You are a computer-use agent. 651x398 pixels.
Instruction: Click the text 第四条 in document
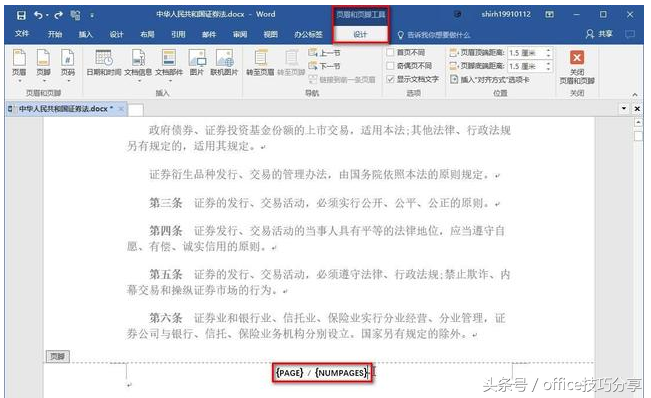166,231
